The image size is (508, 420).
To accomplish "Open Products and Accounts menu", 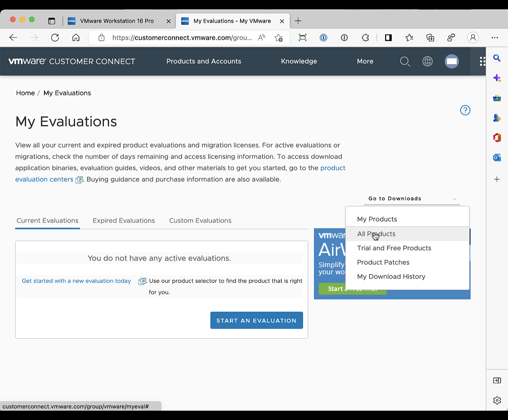I will 203,61.
